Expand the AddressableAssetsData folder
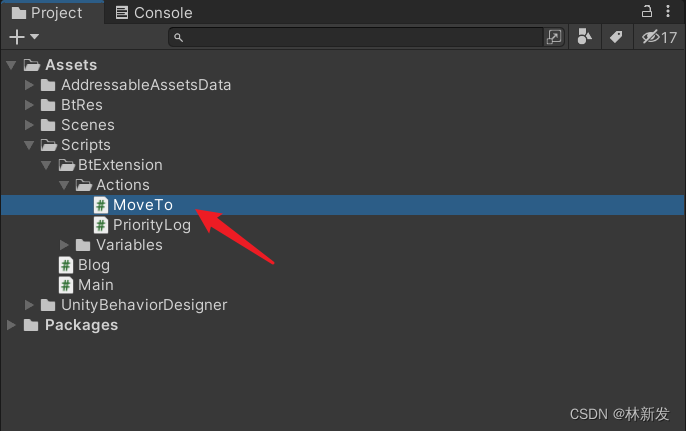The width and height of the screenshot is (686, 431). pos(29,85)
